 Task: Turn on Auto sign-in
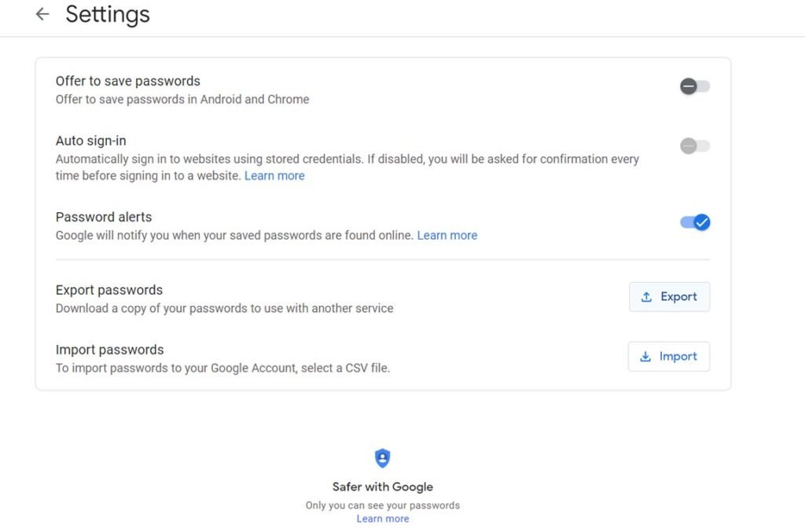pyautogui.click(x=694, y=145)
